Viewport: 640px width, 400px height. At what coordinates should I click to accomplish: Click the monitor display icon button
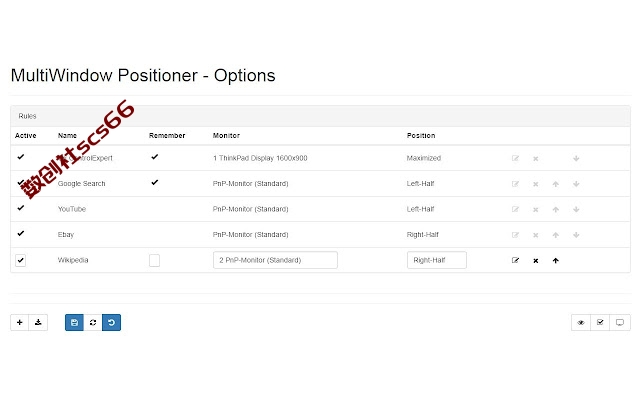[x=620, y=322]
